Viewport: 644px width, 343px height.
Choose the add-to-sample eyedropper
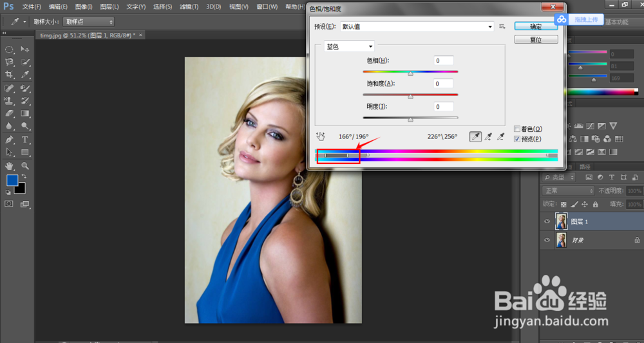click(x=488, y=137)
